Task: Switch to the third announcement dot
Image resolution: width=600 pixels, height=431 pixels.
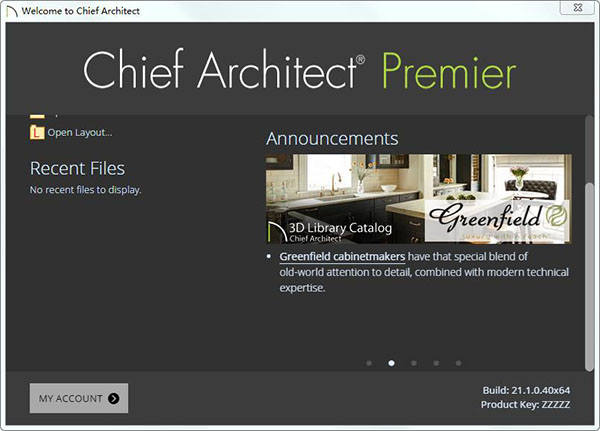Action: [x=413, y=363]
